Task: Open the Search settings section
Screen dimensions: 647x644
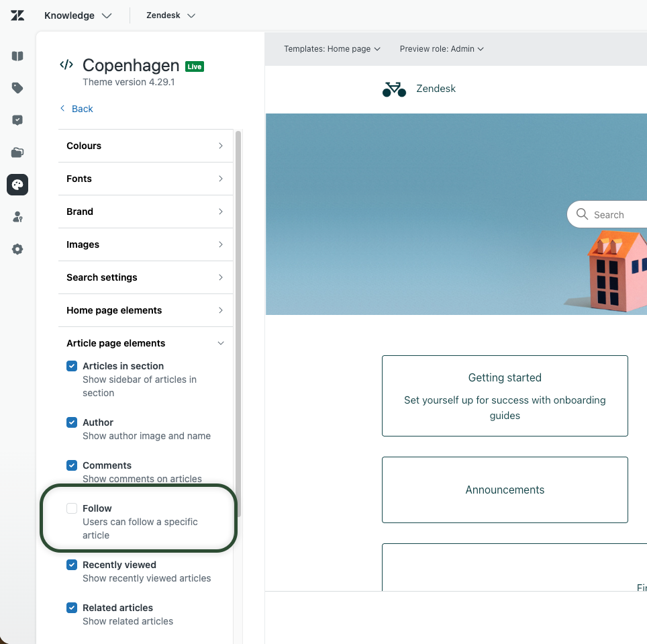Action: coord(145,277)
